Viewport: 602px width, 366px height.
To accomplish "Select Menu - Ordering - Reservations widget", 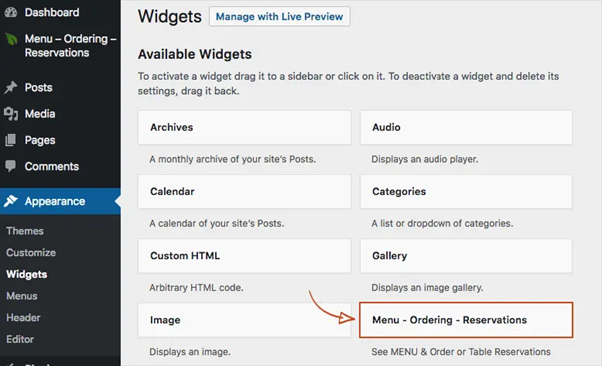I will point(466,320).
